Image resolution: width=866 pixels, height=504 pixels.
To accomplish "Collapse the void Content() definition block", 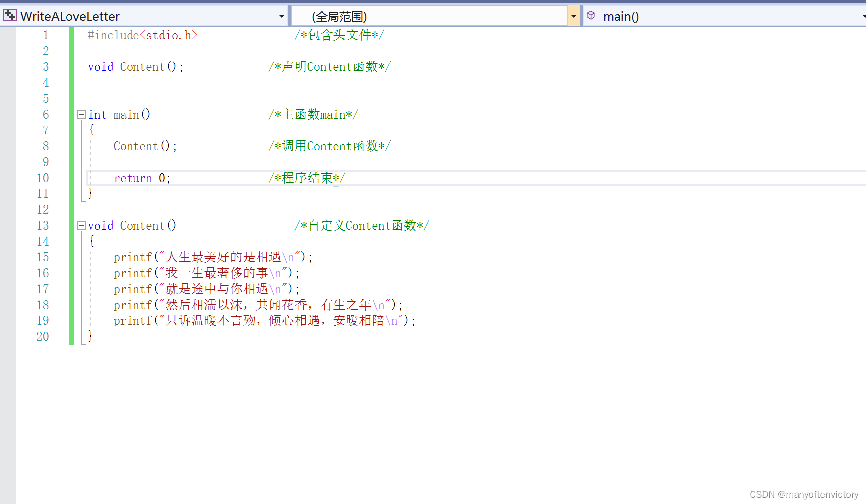I will 81,226.
